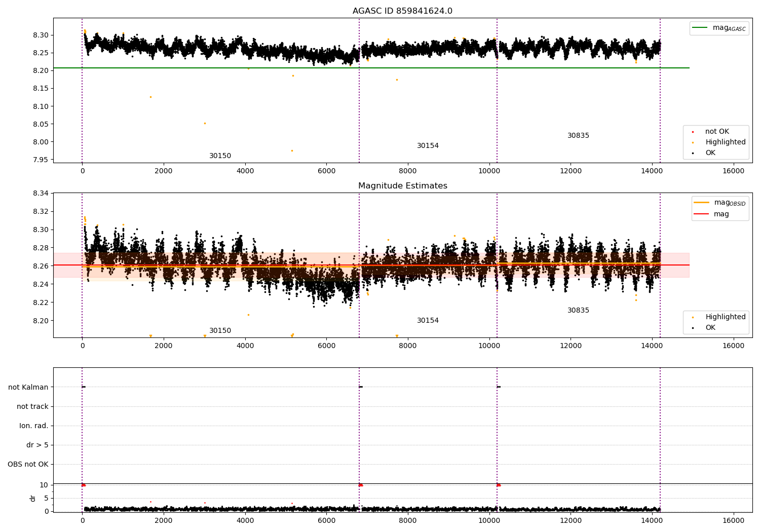Click the 8.10 y-axis tick label

click(x=41, y=107)
